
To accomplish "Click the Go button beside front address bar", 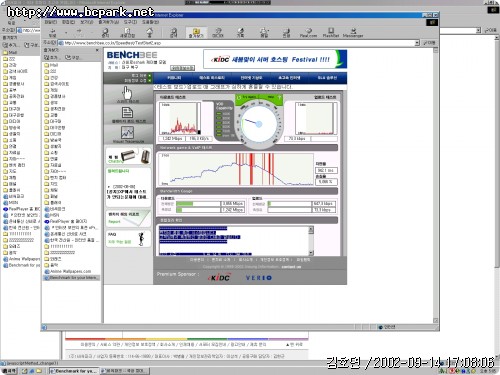I will (x=429, y=43).
